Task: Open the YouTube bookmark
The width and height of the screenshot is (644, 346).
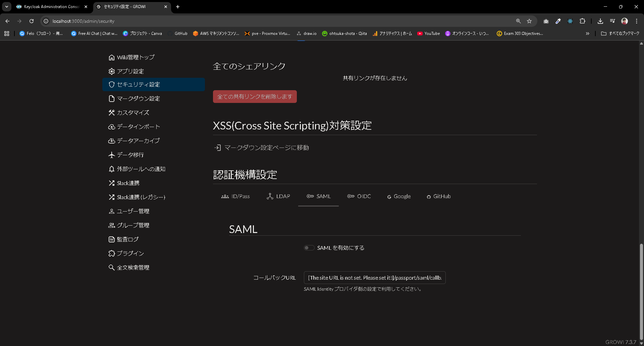Action: [428, 34]
